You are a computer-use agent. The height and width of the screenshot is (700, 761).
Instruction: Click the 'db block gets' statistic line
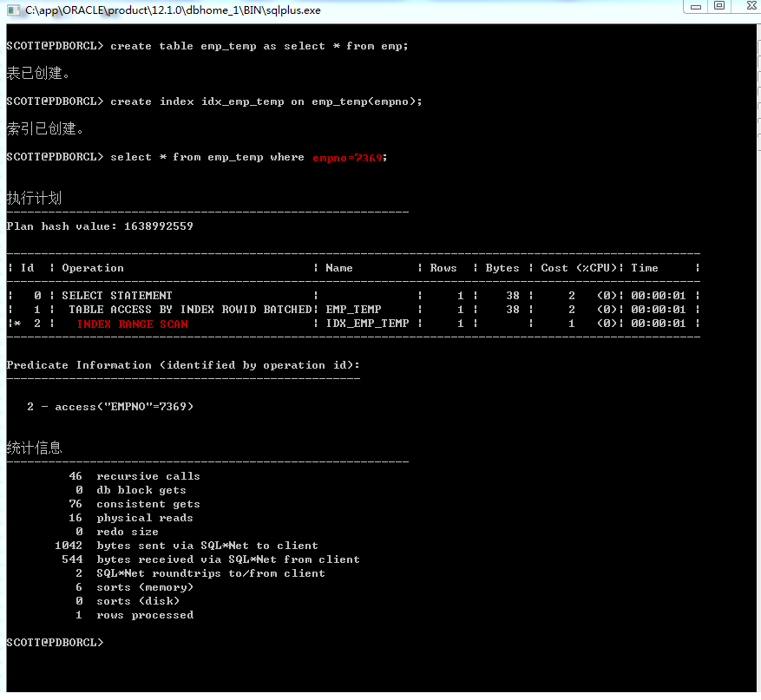point(131,490)
